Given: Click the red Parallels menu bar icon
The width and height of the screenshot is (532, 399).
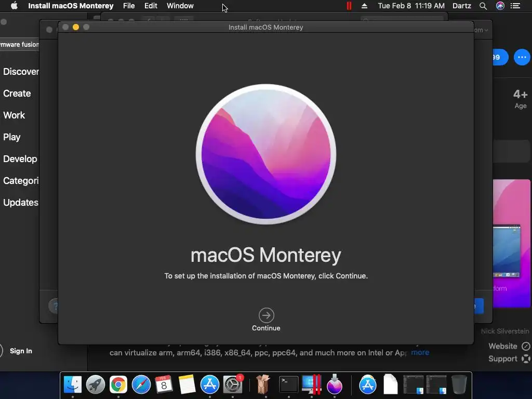Looking at the screenshot, I should (x=349, y=6).
